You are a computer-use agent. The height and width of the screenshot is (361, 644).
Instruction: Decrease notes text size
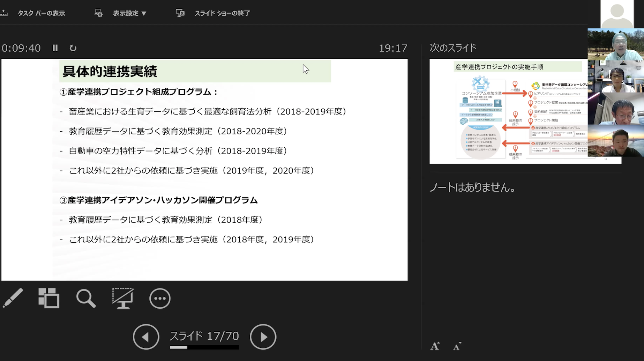click(x=457, y=346)
